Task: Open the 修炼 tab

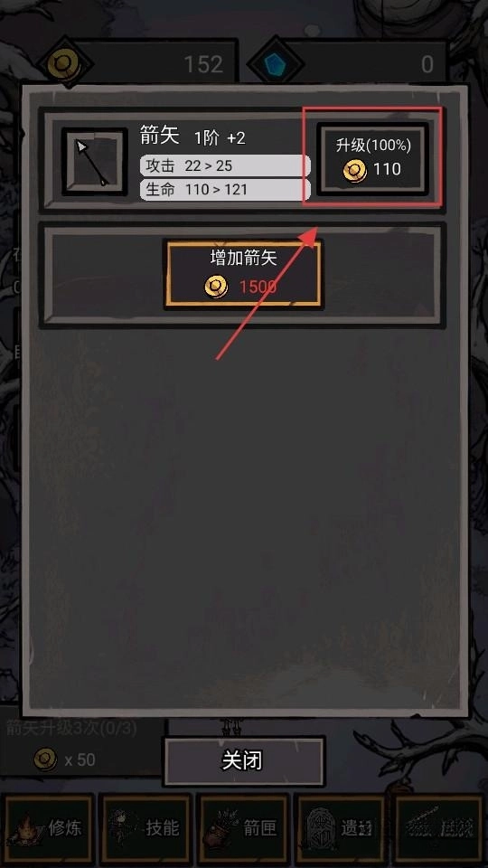Action: (x=47, y=829)
